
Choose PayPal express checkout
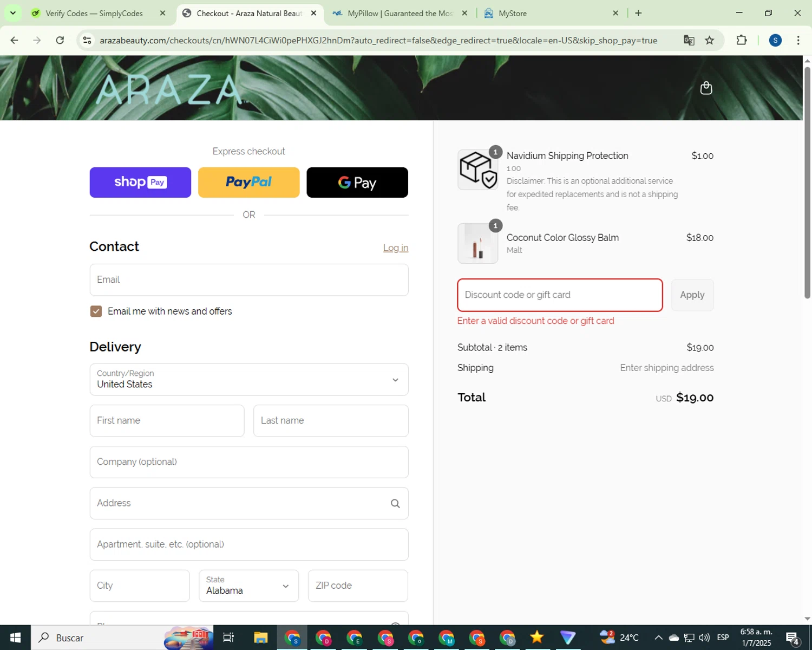pyautogui.click(x=249, y=183)
